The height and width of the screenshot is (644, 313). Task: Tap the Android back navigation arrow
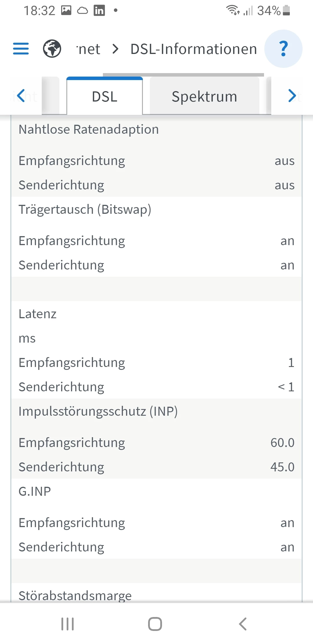point(243,624)
